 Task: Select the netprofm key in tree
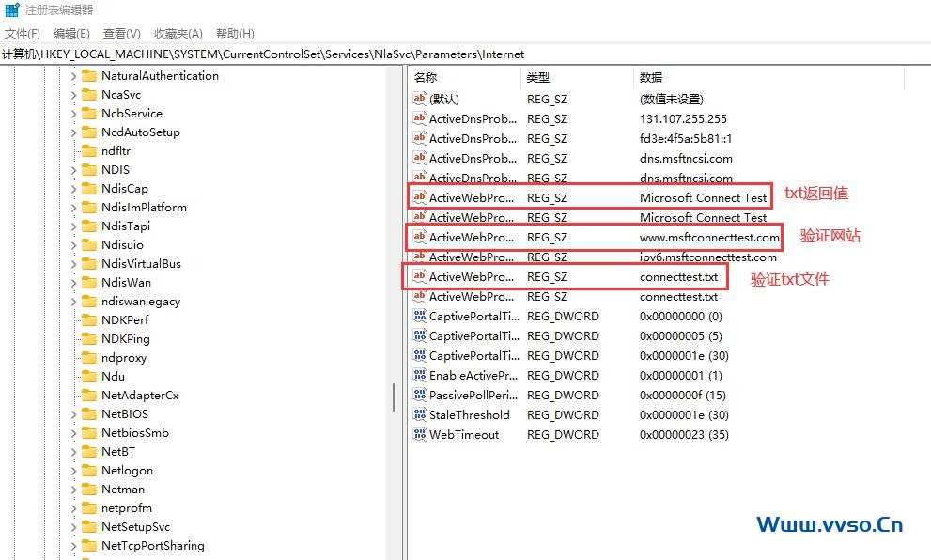(x=127, y=508)
